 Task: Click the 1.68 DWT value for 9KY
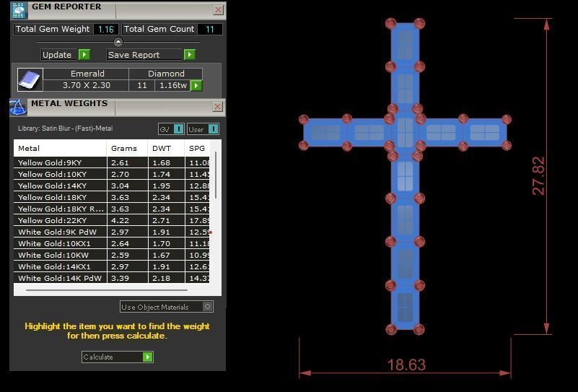tap(162, 162)
